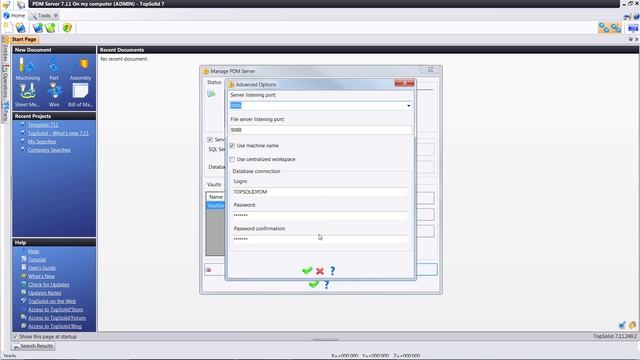Viewport: 640px width, 360px height.
Task: Click the first connection icon at top right
Action: coord(604,27)
